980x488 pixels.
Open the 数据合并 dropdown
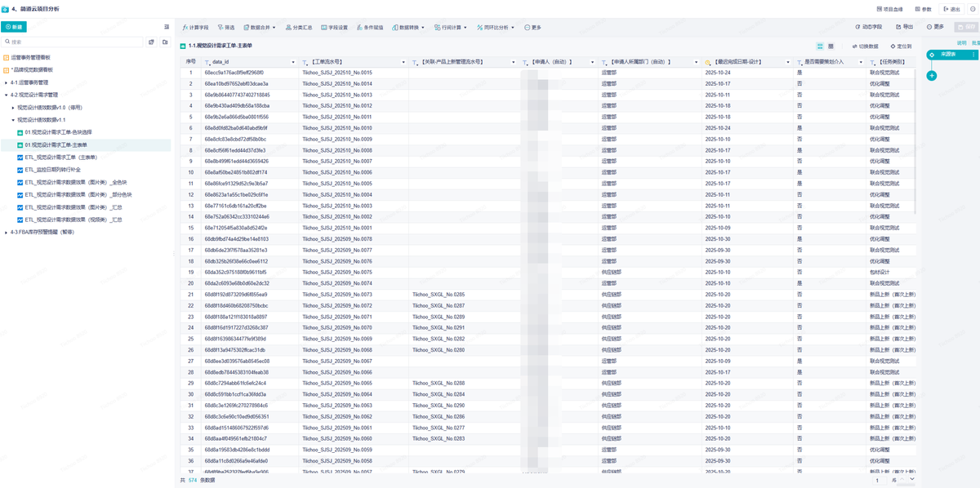[261, 27]
